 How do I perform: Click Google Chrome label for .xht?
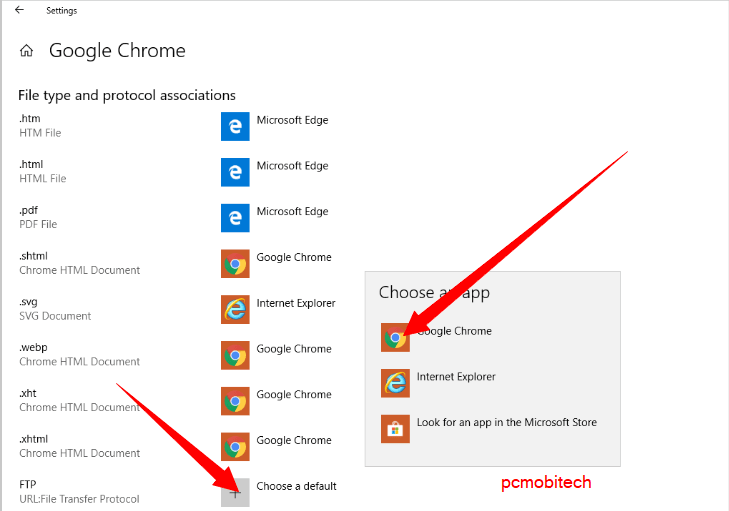[294, 394]
